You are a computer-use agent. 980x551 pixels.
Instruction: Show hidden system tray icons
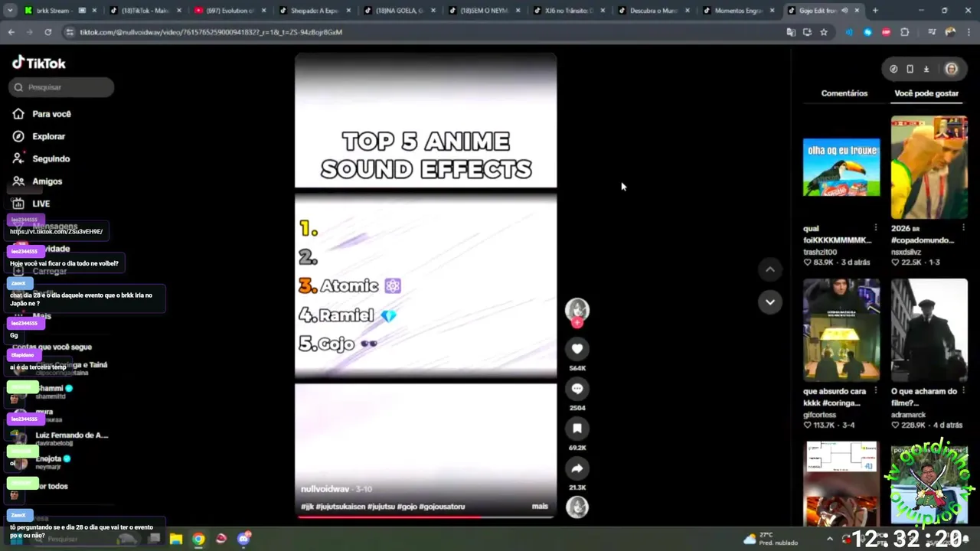coord(829,539)
